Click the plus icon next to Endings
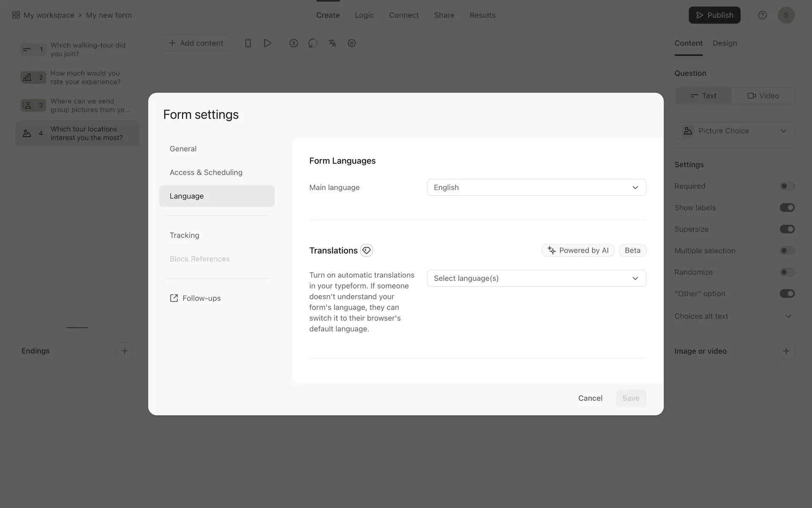812x508 pixels. click(124, 351)
